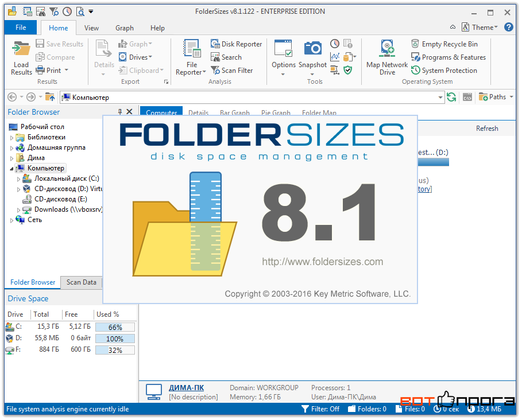
Task: Open the Help ribbon tab
Action: 157,28
